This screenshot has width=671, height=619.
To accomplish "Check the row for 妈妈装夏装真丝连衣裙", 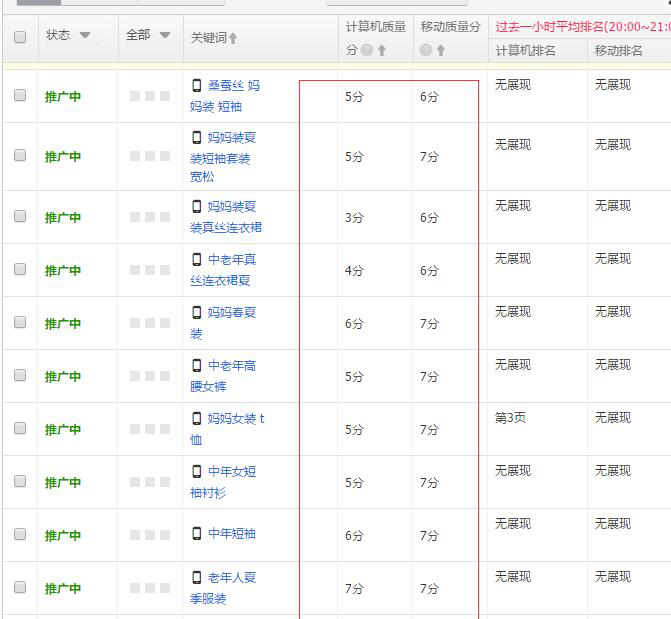I will [x=20, y=216].
